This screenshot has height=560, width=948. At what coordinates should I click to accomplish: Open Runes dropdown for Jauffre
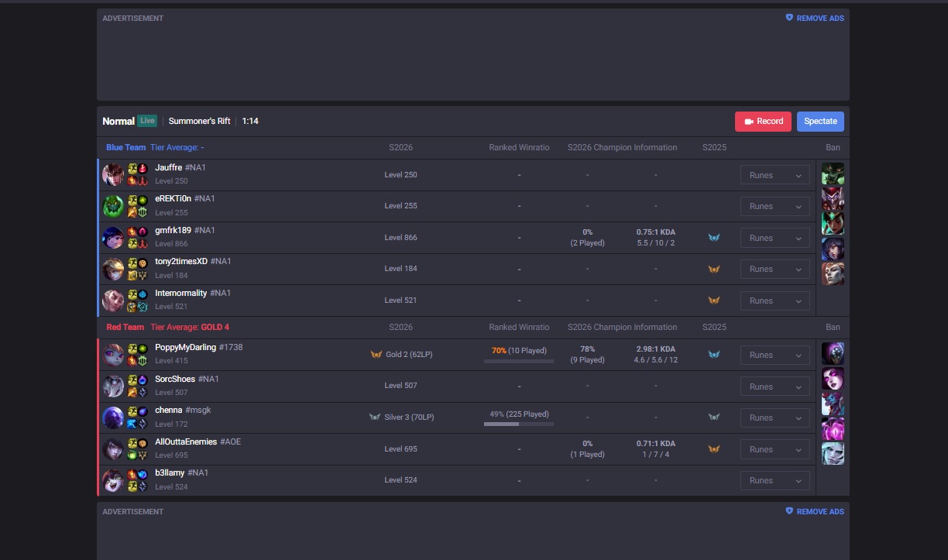(x=775, y=175)
